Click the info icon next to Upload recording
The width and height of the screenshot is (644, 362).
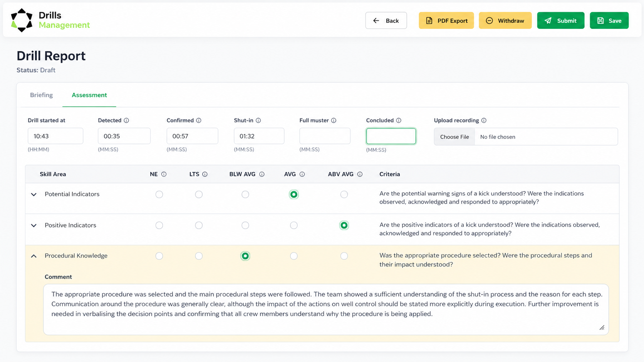[x=484, y=120]
